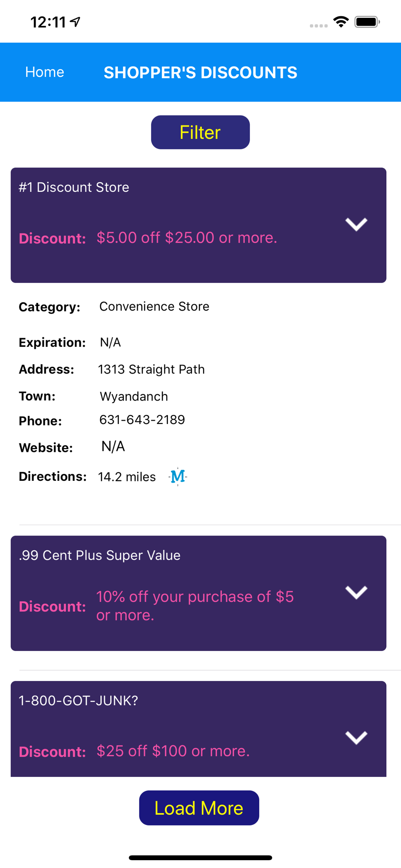Tap the 1313 Straight Path address

151,369
